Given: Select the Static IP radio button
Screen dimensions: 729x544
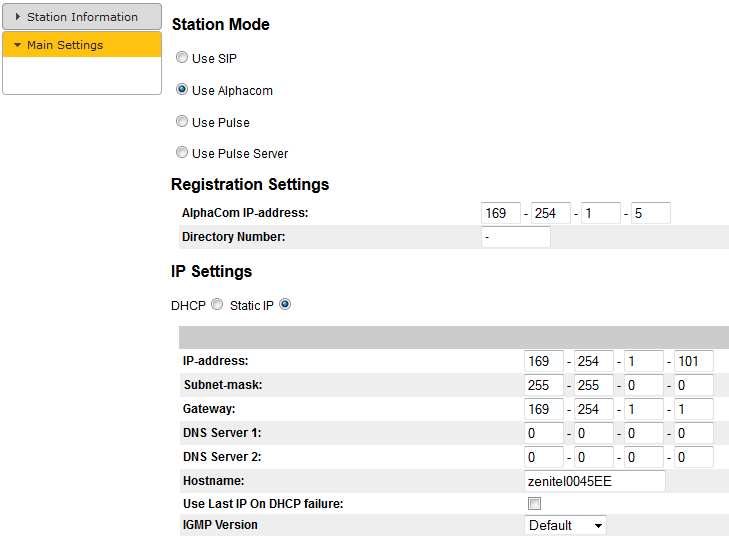Looking at the screenshot, I should tap(285, 305).
